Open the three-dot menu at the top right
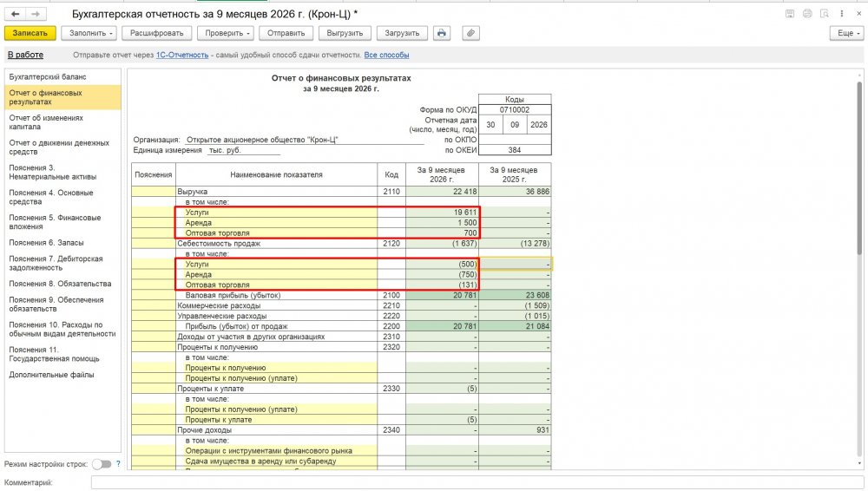Viewport: 868px width, 491px height. click(x=841, y=14)
